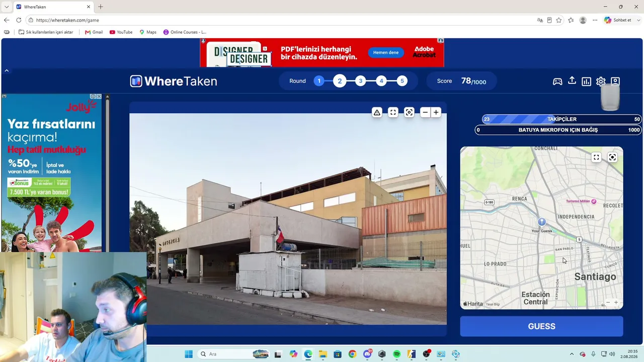Select round 2 in the round tracker

340,81
